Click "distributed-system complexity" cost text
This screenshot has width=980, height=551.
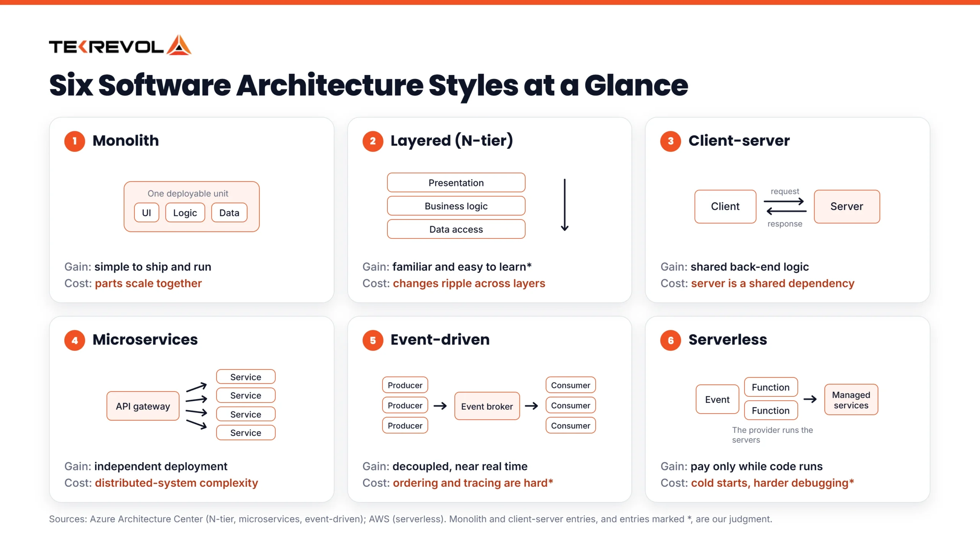click(x=176, y=483)
